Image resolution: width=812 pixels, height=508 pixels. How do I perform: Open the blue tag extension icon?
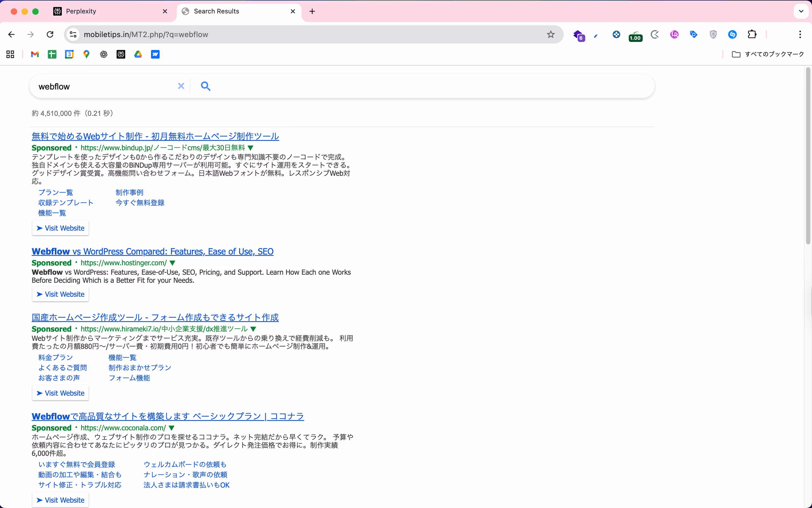694,34
